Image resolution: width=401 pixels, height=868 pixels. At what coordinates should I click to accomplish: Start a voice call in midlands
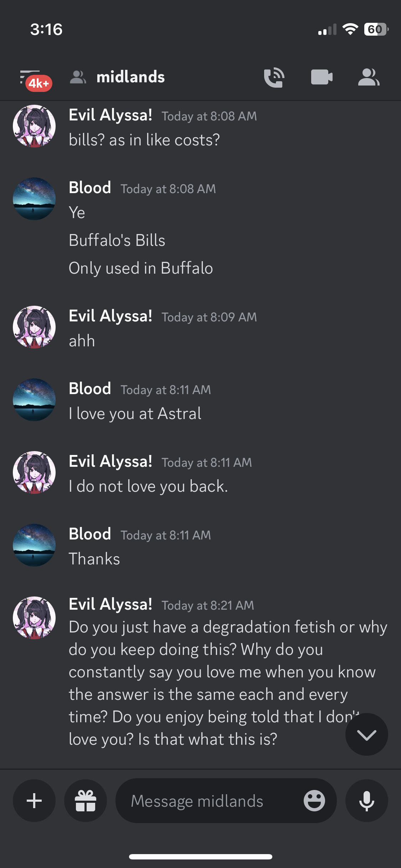pyautogui.click(x=274, y=78)
